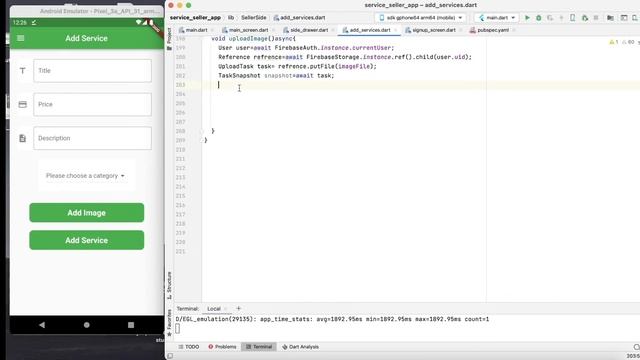Close the pubspec.yaml tab

pos(514,30)
